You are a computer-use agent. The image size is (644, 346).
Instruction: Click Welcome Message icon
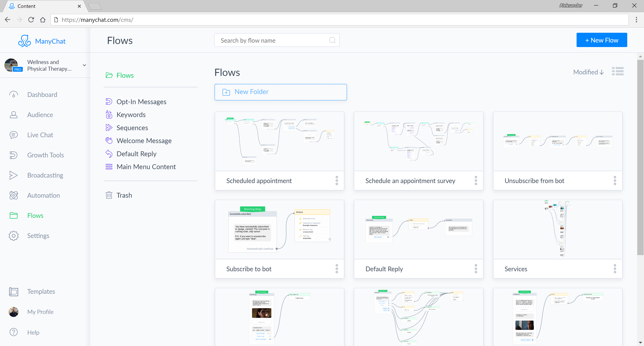(x=110, y=140)
